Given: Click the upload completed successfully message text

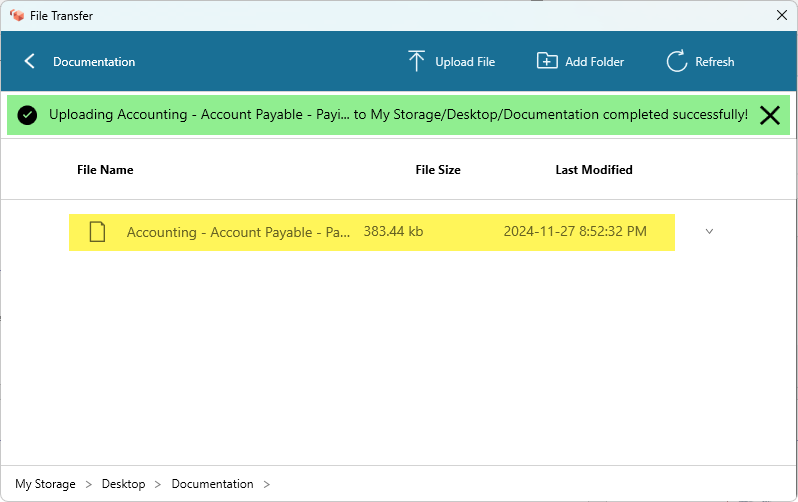Looking at the screenshot, I should coord(398,115).
